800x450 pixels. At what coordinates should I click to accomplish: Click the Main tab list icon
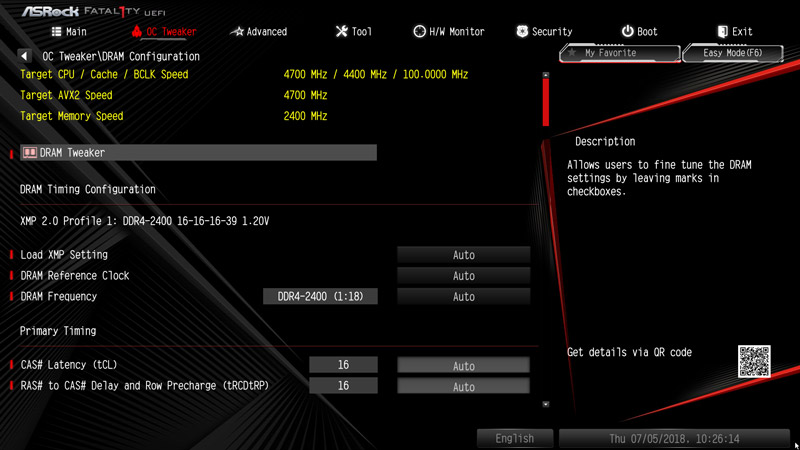[x=56, y=32]
